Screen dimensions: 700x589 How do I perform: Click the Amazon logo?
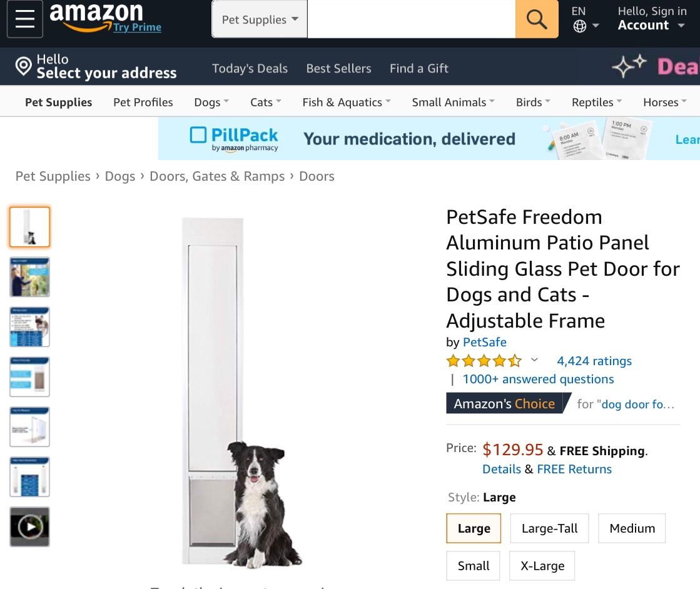[96, 15]
